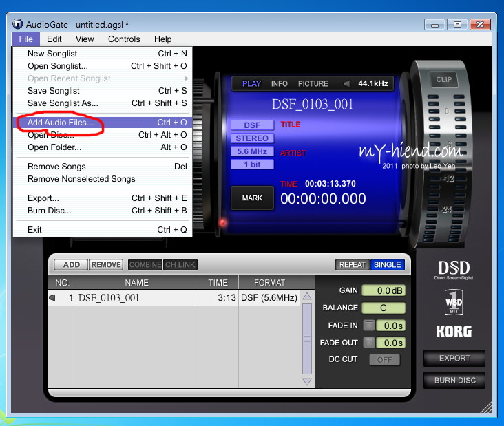Image resolution: width=504 pixels, height=426 pixels.
Task: Click the FADE OUT 0.0 s value
Action: (x=390, y=343)
